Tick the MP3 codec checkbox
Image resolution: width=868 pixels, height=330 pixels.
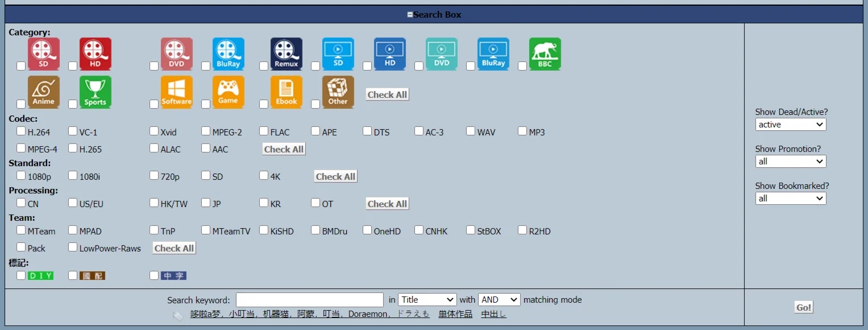(522, 131)
